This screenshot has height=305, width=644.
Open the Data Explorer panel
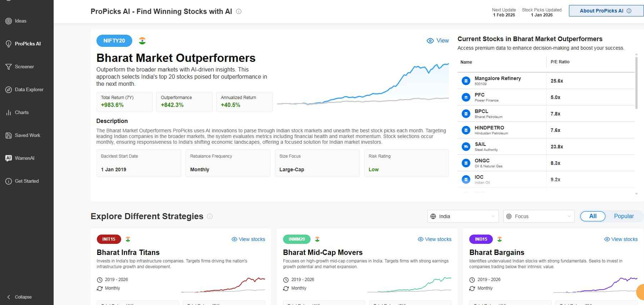click(29, 89)
